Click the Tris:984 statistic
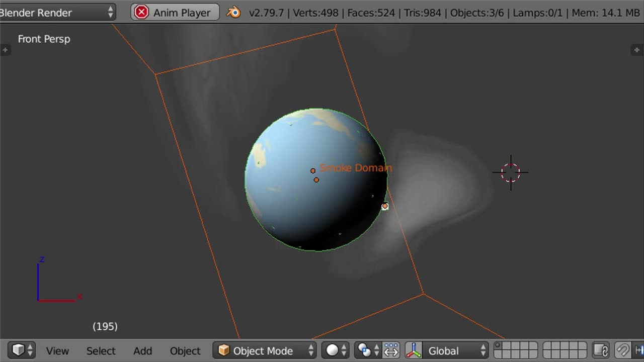The height and width of the screenshot is (362, 644). coord(423,13)
